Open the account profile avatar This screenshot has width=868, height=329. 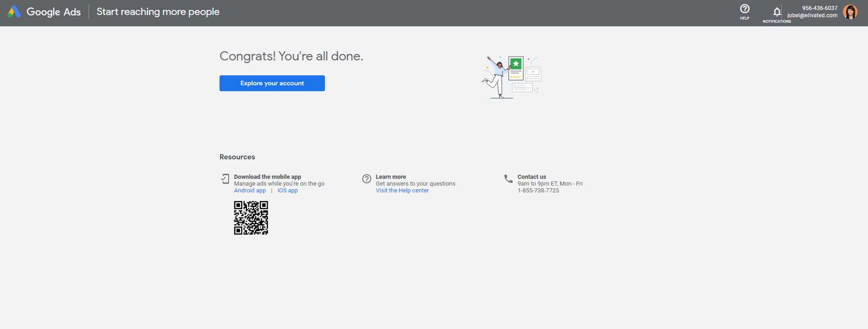(x=850, y=12)
